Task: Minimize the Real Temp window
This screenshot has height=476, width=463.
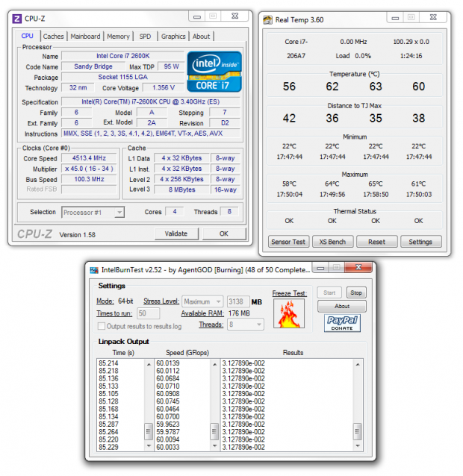Action: pos(395,18)
